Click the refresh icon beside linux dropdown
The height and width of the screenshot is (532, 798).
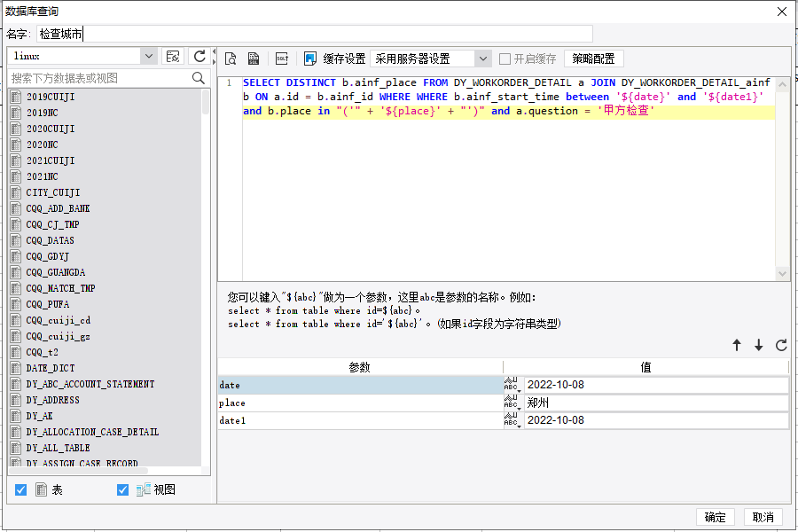pos(199,56)
